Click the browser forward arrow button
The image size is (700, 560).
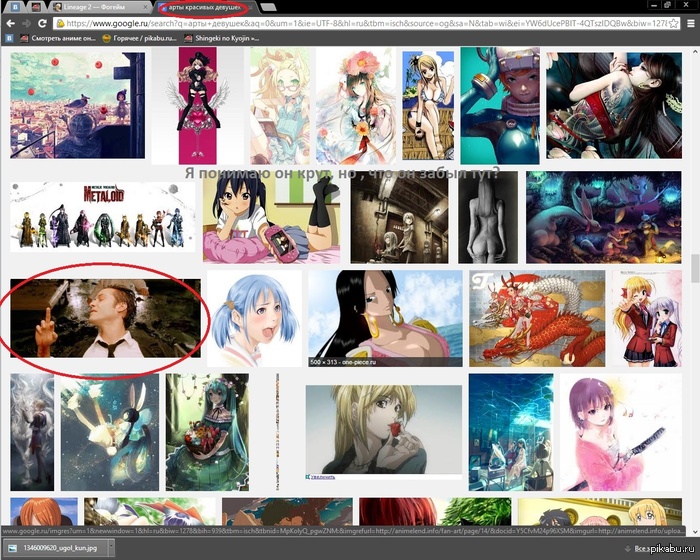point(32,21)
